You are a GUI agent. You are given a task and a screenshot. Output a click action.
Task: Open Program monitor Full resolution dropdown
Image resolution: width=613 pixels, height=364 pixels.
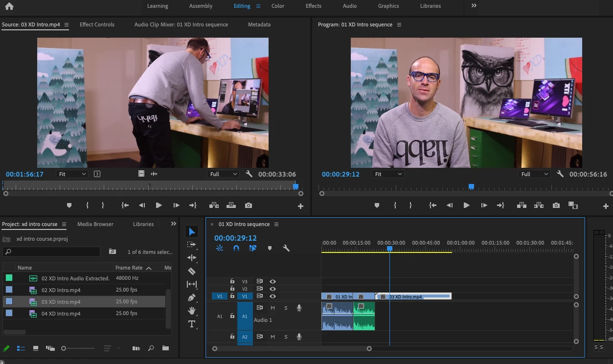point(534,174)
